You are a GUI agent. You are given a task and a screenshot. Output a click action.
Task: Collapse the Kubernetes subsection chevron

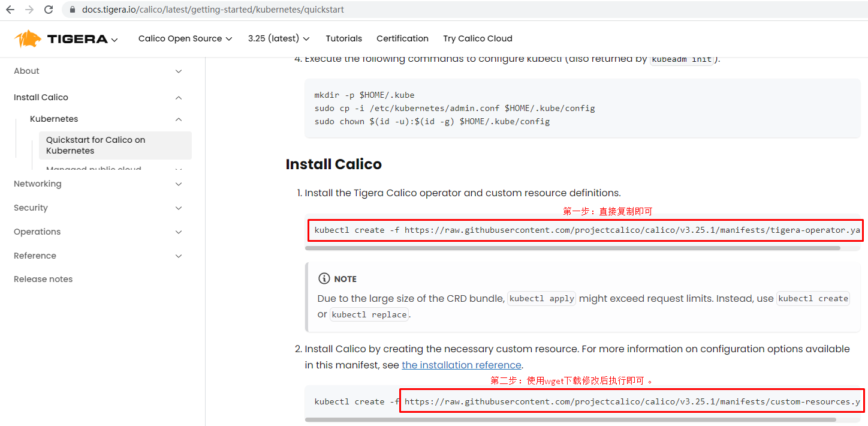click(x=179, y=119)
